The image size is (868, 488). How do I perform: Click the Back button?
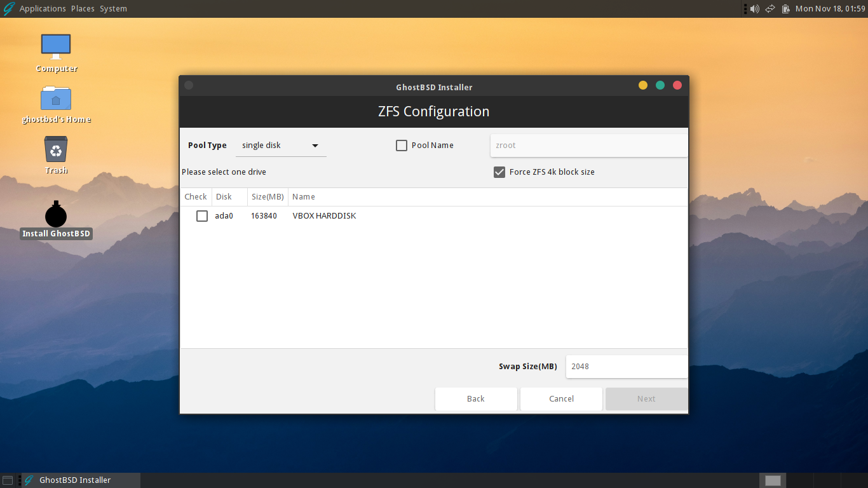pyautogui.click(x=476, y=399)
